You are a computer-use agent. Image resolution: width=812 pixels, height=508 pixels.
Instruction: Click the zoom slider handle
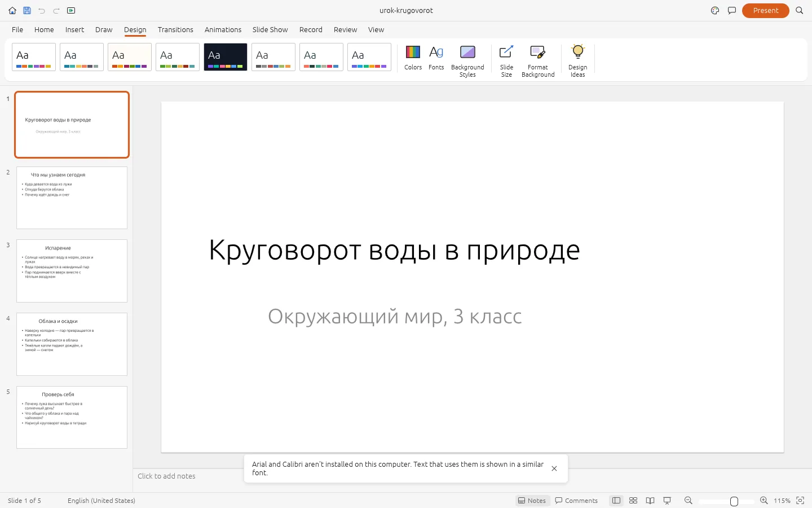734,501
